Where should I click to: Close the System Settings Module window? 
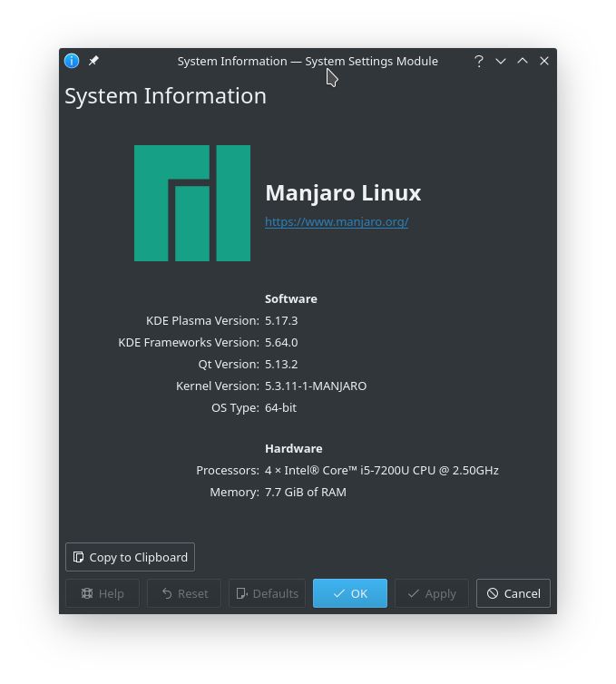pyautogui.click(x=544, y=61)
